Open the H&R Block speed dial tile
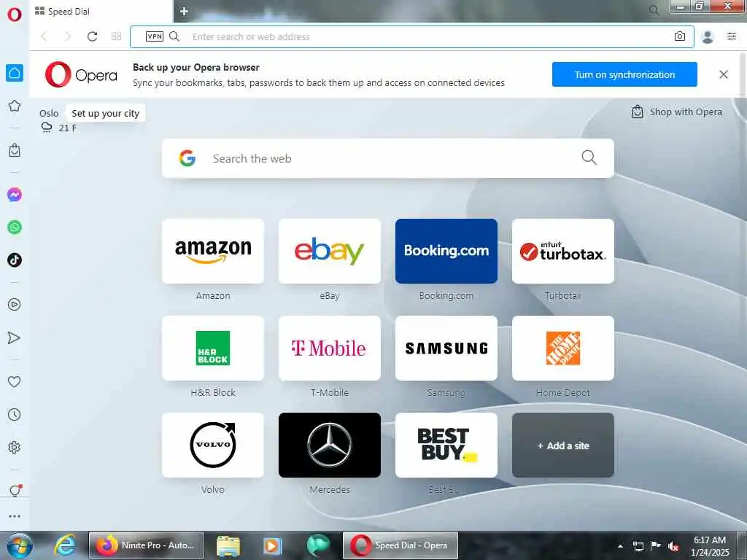The width and height of the screenshot is (747, 560). (213, 348)
